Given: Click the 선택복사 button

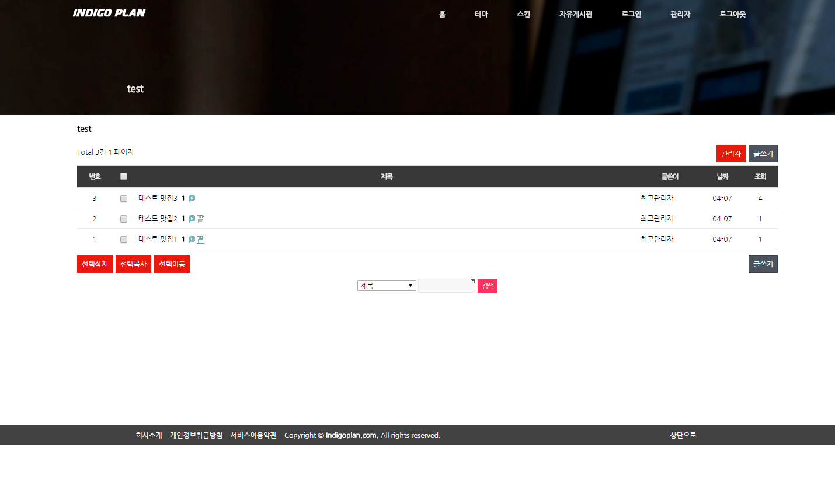Looking at the screenshot, I should [133, 264].
